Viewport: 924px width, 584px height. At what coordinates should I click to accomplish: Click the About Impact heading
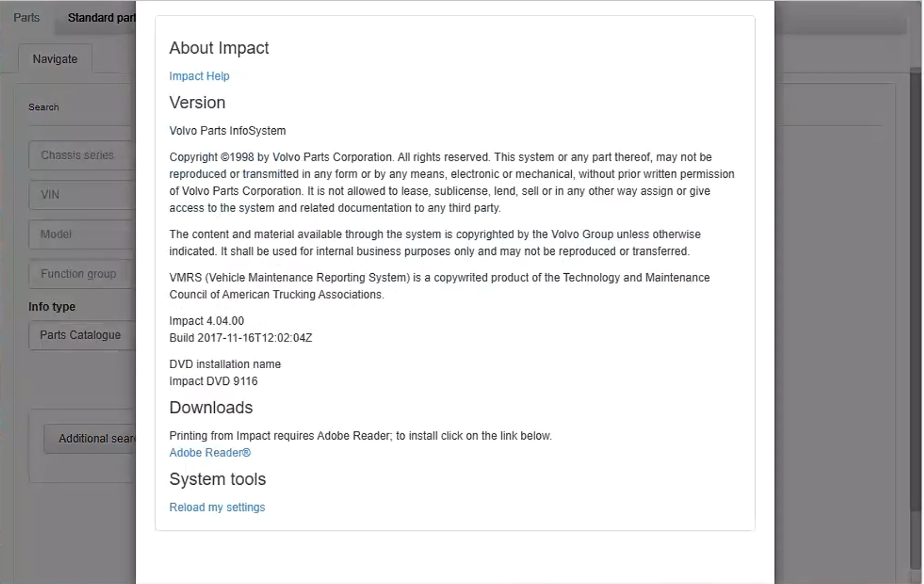pos(219,48)
